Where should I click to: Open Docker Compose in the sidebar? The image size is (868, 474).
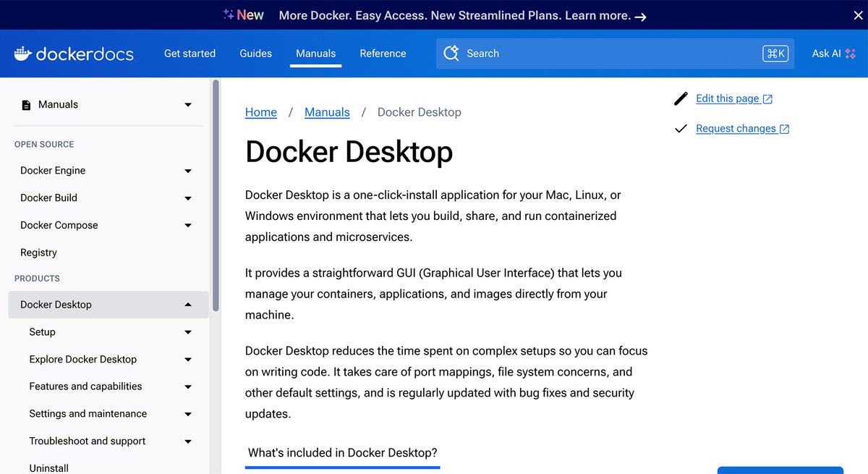pos(59,225)
